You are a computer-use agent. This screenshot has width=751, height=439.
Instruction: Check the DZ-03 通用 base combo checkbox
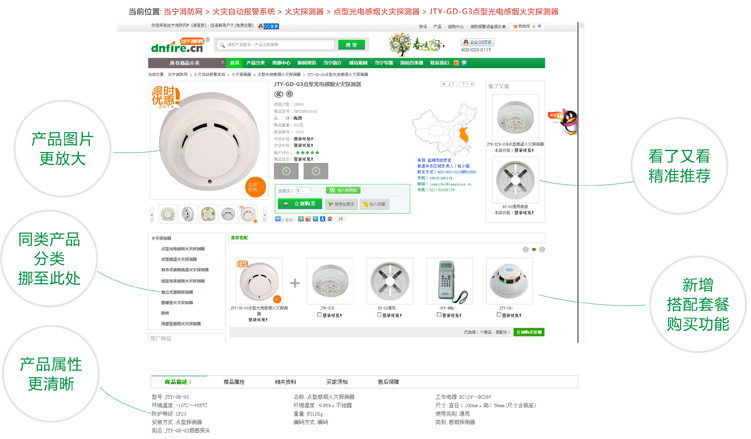coord(379,315)
